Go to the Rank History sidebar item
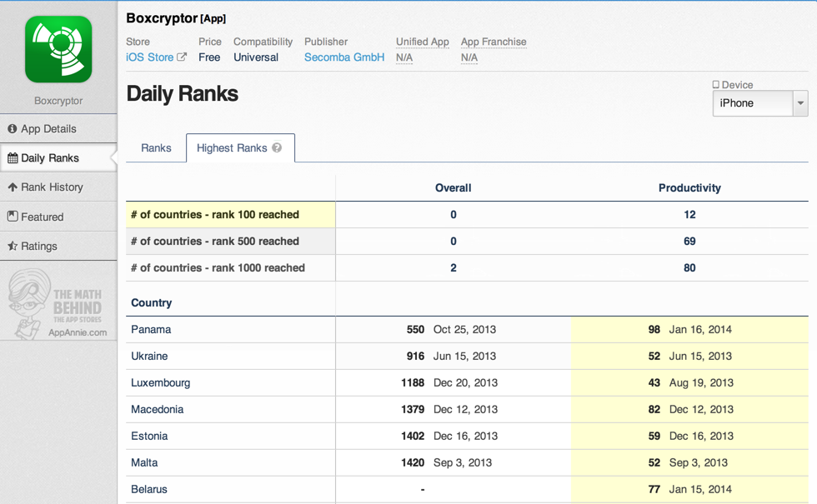The height and width of the screenshot is (504, 817). pyautogui.click(x=52, y=187)
